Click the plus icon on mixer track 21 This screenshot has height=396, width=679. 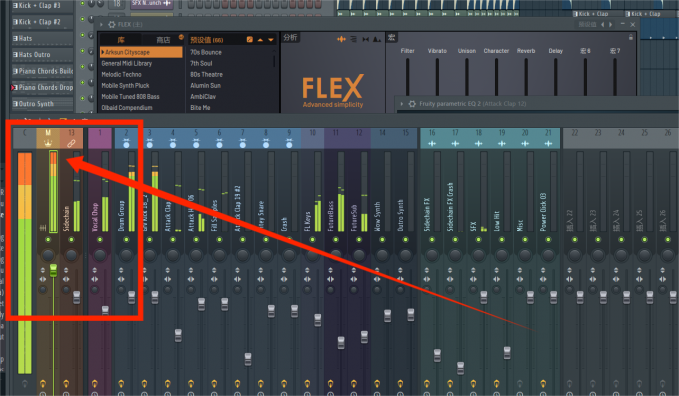(x=548, y=143)
